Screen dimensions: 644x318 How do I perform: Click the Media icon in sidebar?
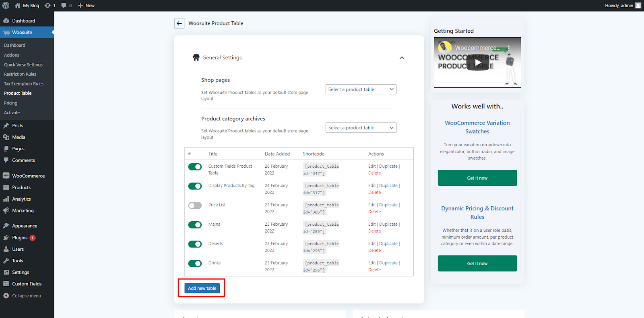[x=6, y=137]
